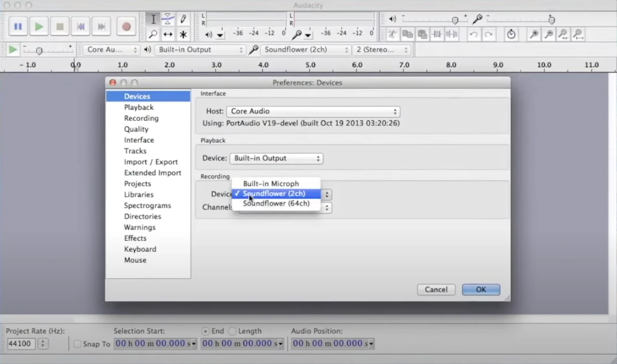
Task: Click the Fit Project zoom icon
Action: point(578,34)
